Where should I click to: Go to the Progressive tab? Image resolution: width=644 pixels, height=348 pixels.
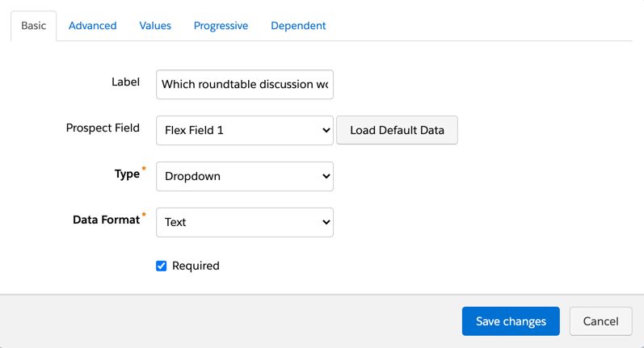(221, 26)
